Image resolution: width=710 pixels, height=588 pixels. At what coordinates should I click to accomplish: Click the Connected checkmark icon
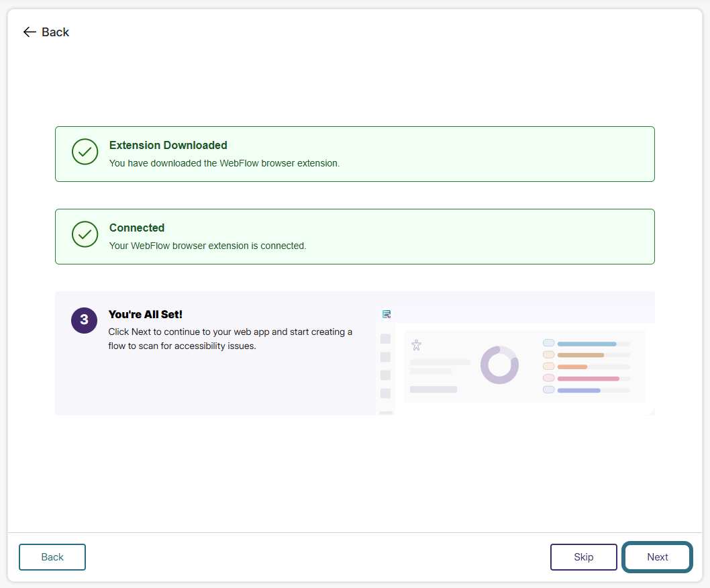pos(85,234)
